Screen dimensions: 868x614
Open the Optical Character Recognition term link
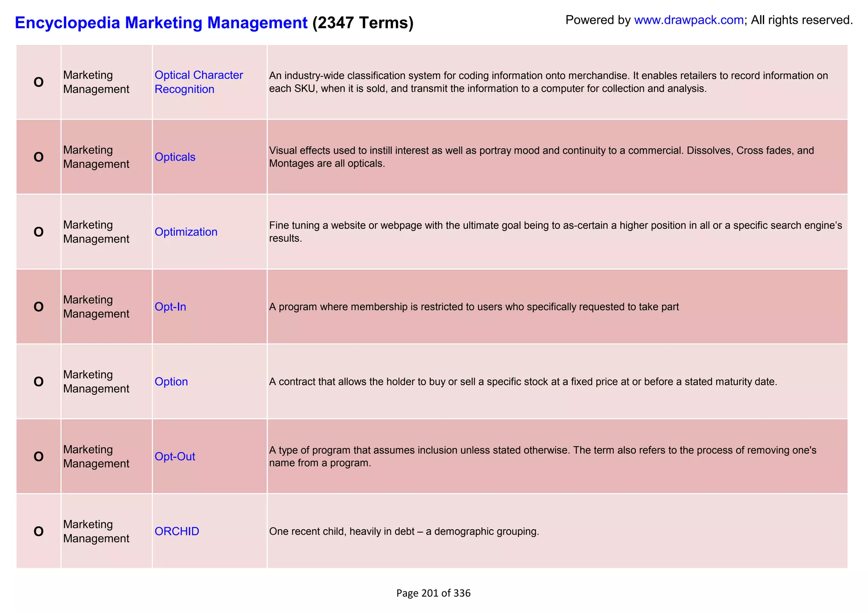199,82
